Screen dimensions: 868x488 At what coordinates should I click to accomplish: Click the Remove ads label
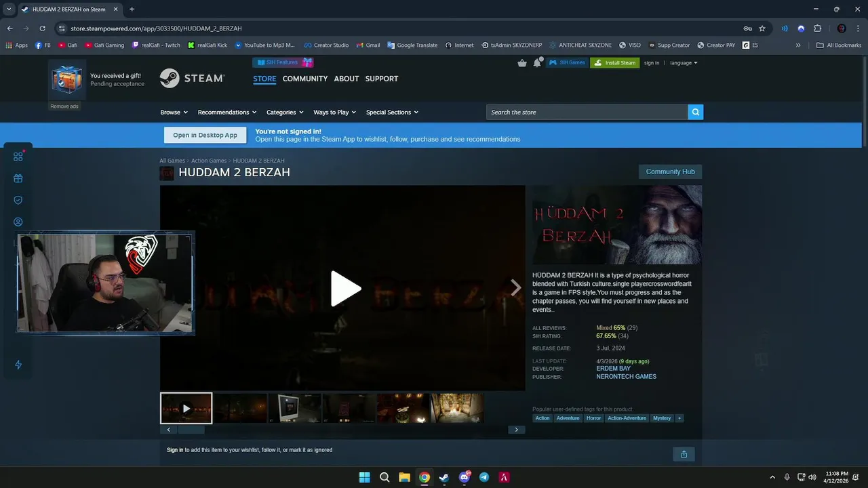(64, 106)
